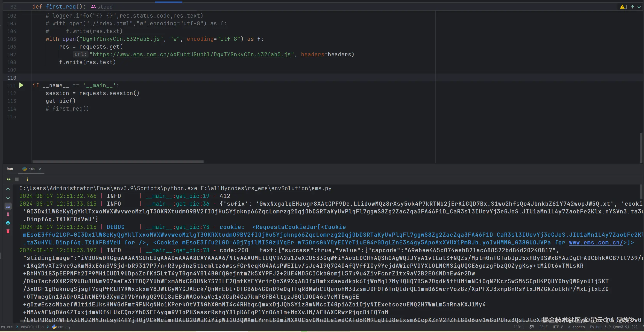Open UTF-8 file encoding selector
This screenshot has height=332, width=644.
tap(558, 327)
